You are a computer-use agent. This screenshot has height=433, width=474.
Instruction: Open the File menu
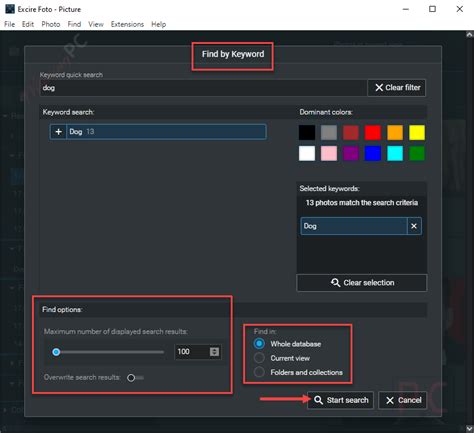[x=9, y=24]
